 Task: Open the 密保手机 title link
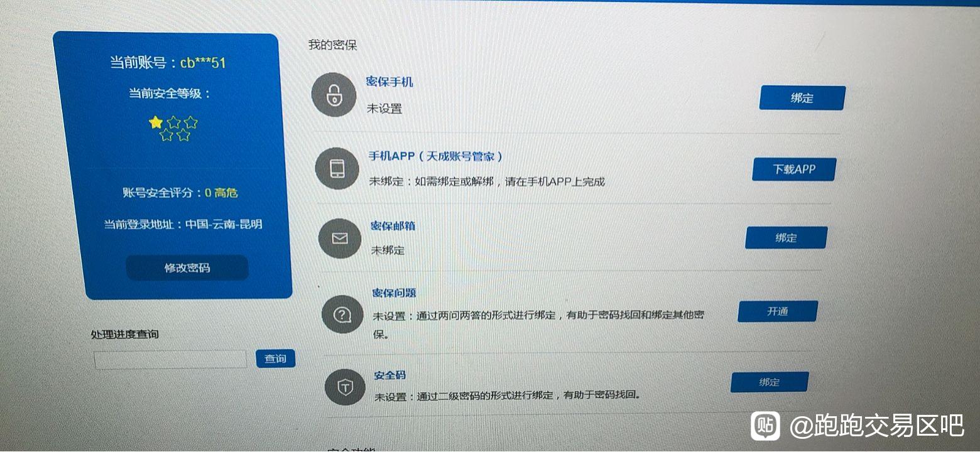[389, 82]
